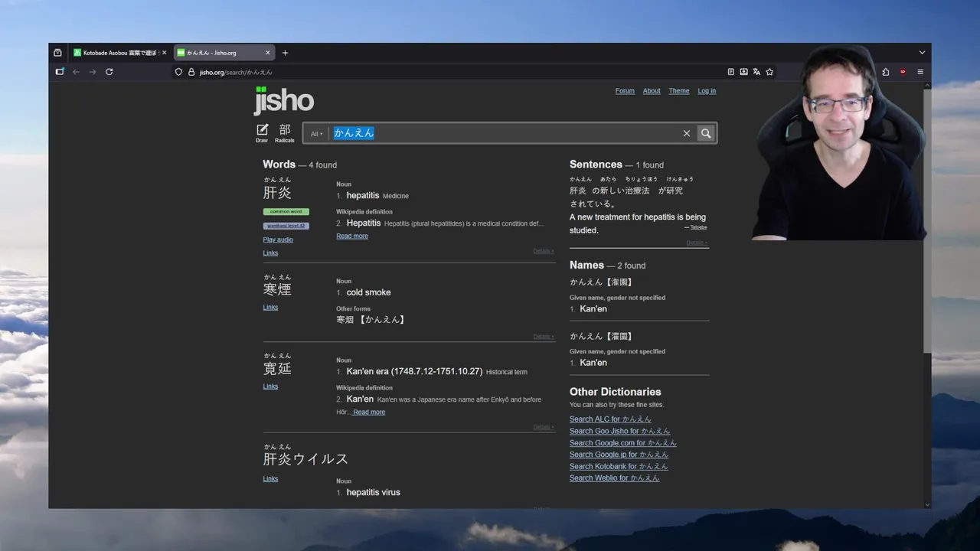Go forward to the next page

[x=93, y=72]
